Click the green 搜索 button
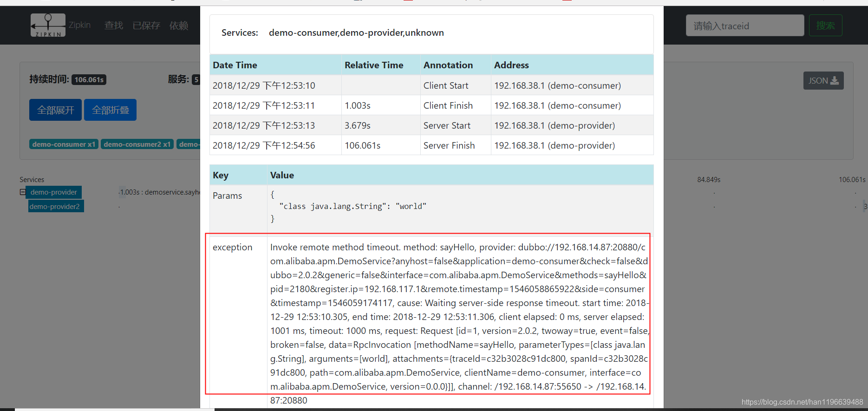 point(825,26)
